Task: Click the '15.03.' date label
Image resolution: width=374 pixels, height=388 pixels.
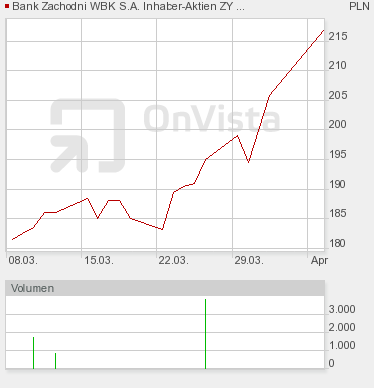Action: 99,260
